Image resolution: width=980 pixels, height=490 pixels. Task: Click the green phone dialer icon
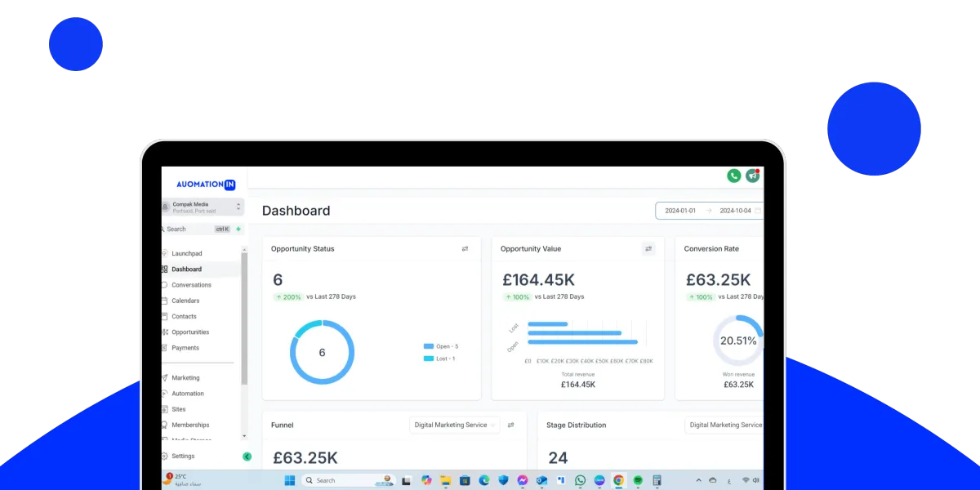tap(733, 176)
